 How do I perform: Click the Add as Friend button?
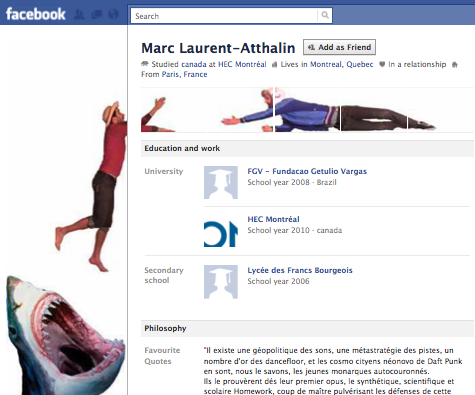click(x=339, y=47)
